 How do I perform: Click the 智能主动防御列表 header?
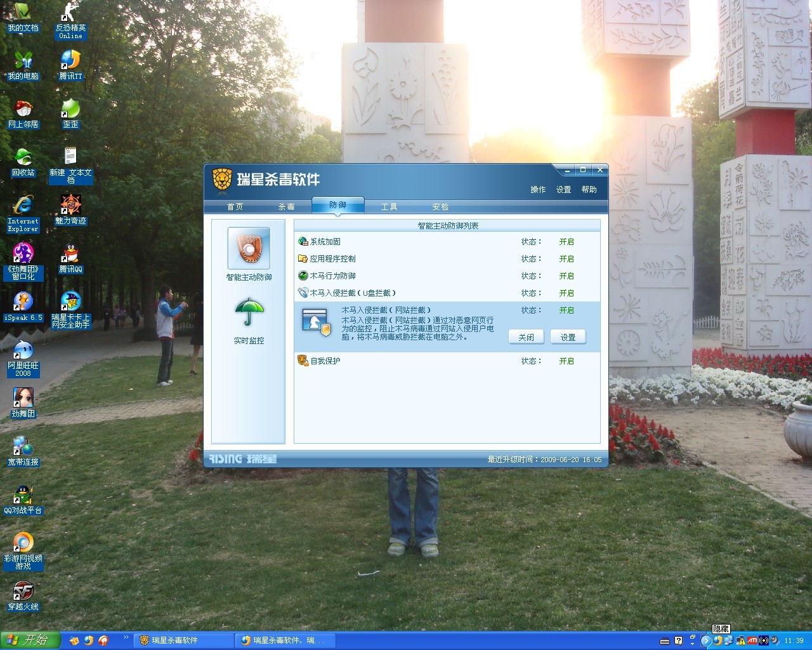[447, 225]
